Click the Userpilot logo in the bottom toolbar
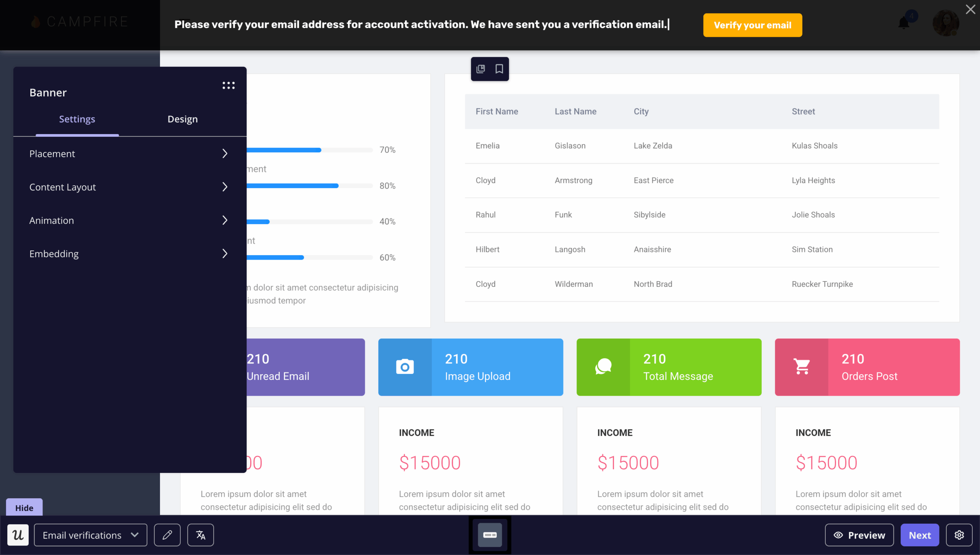 [18, 535]
